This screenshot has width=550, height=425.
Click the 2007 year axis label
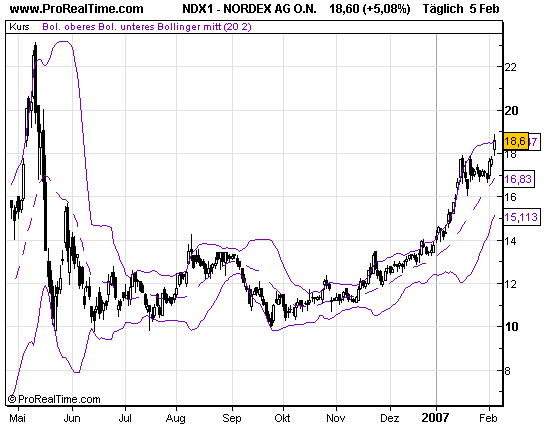(x=436, y=418)
